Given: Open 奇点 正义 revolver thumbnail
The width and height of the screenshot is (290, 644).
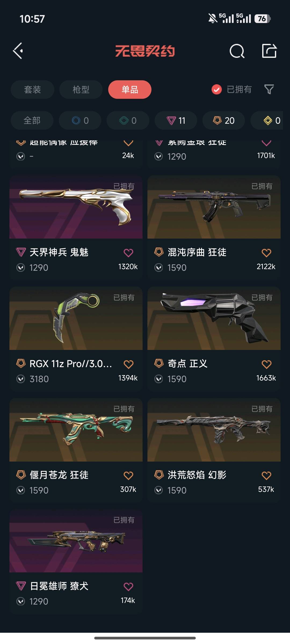Looking at the screenshot, I should coord(214,318).
